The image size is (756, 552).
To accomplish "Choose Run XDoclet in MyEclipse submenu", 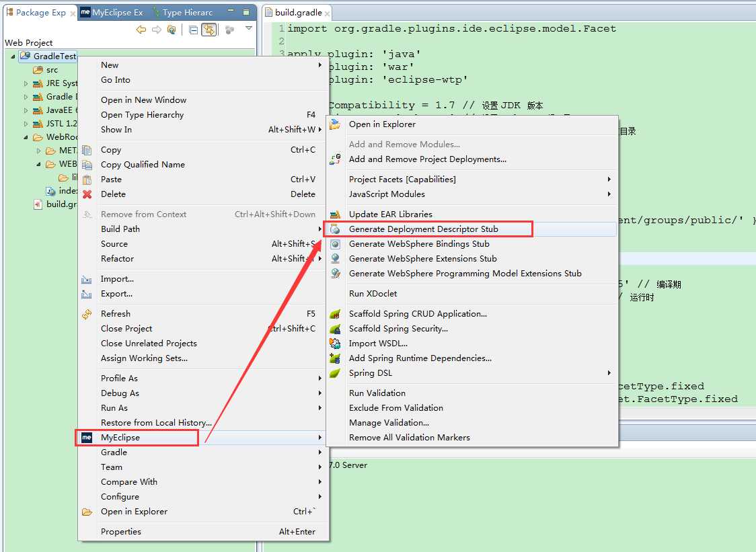I will [x=373, y=294].
